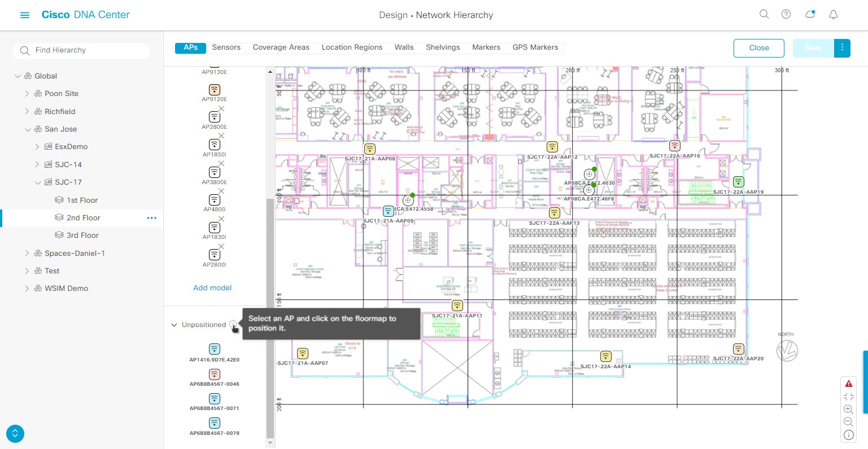
Task: Switch to the Location Regions tab
Action: [352, 47]
